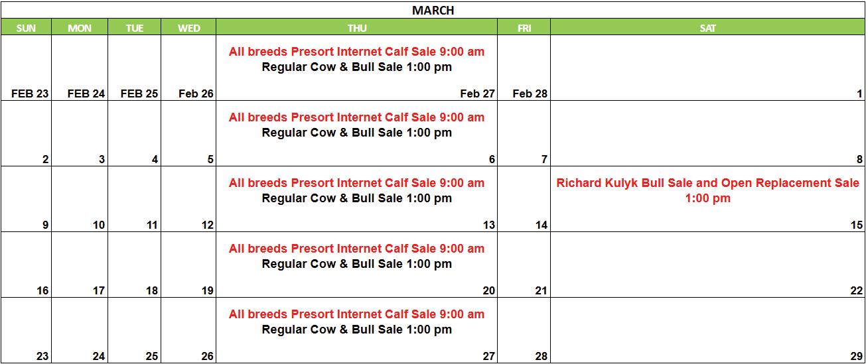
Task: Click the March 10 Monday cell
Action: tap(80, 199)
